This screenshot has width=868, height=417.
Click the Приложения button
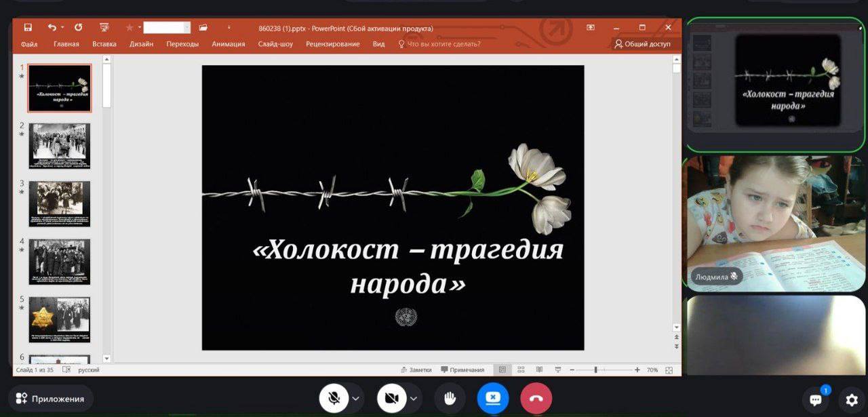coord(51,399)
